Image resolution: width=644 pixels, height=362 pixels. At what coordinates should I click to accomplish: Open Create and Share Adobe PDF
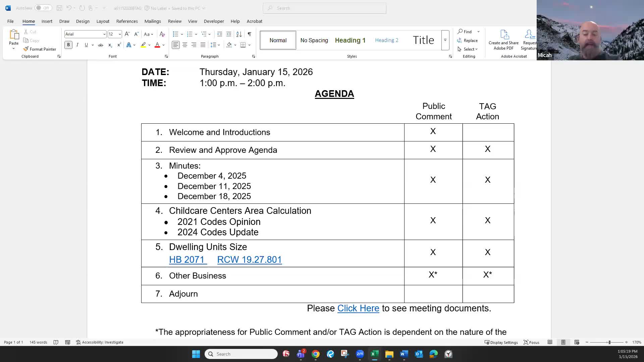(503, 40)
